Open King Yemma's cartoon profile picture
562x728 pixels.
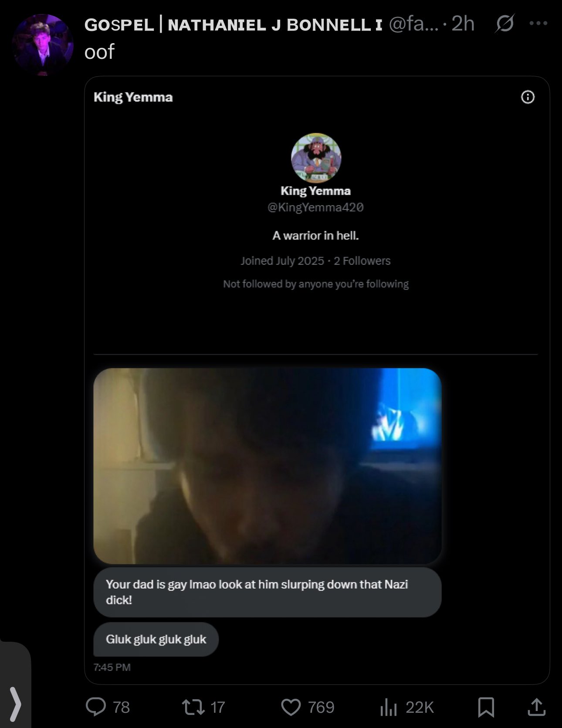(316, 158)
